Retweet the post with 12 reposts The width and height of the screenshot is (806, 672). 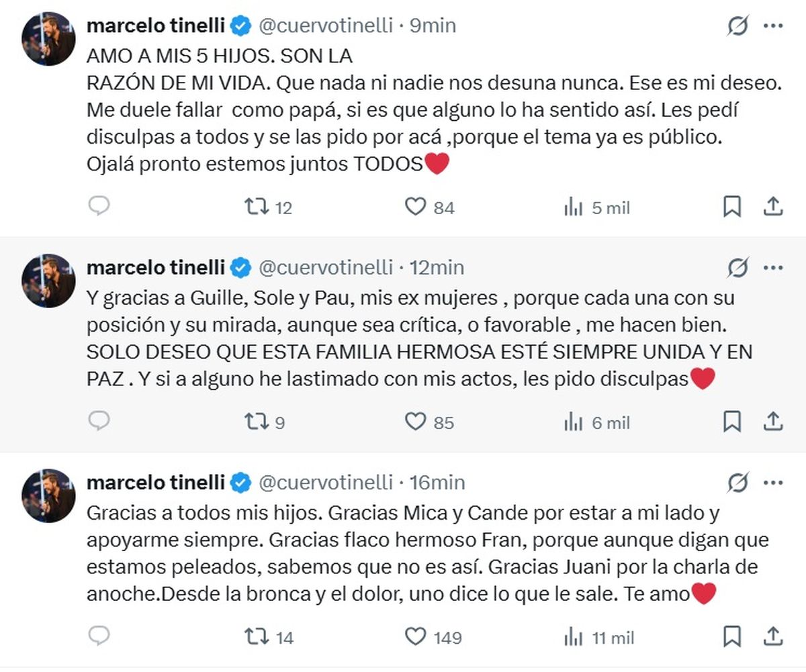(x=256, y=207)
